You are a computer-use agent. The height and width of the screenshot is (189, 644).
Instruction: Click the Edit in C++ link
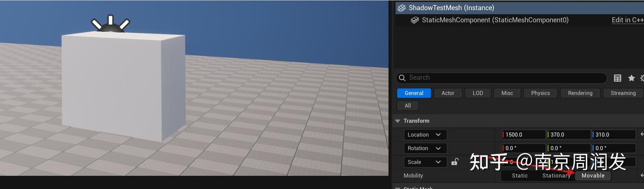point(627,20)
